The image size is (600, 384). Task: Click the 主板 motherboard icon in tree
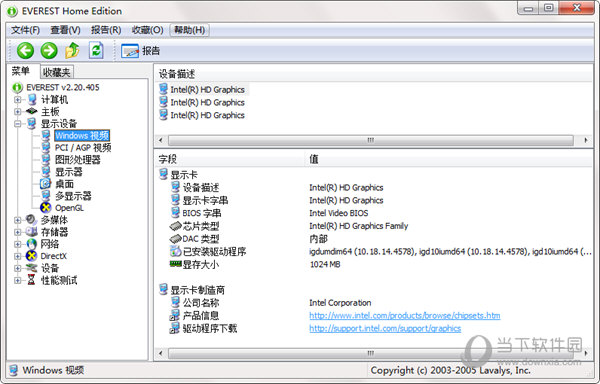(32, 111)
